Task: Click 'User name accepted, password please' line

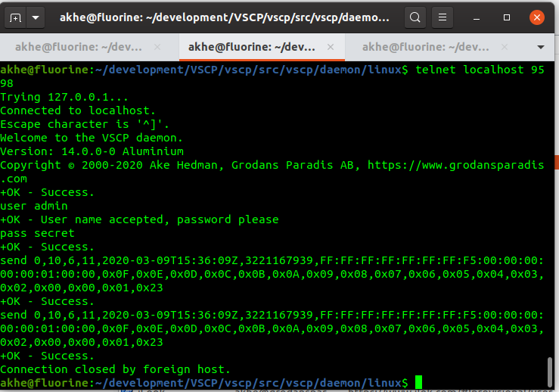Action: (160, 219)
